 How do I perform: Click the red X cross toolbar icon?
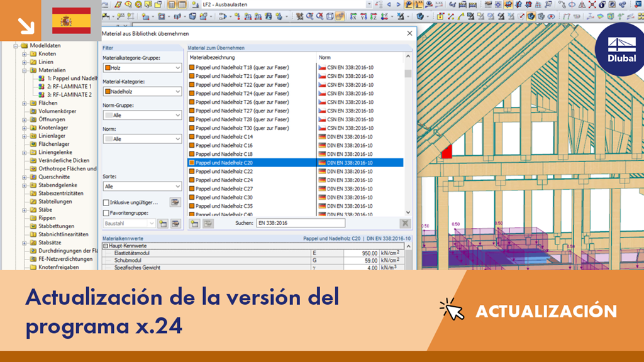tap(592, 4)
